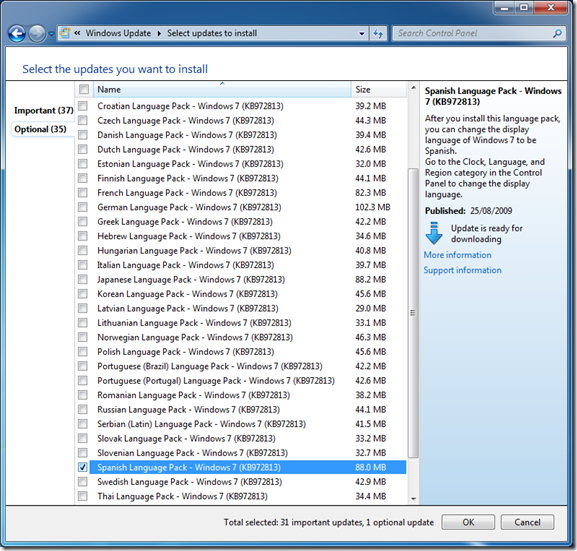The height and width of the screenshot is (551, 577).
Task: Open the address bar history dropdown
Action: coord(362,33)
